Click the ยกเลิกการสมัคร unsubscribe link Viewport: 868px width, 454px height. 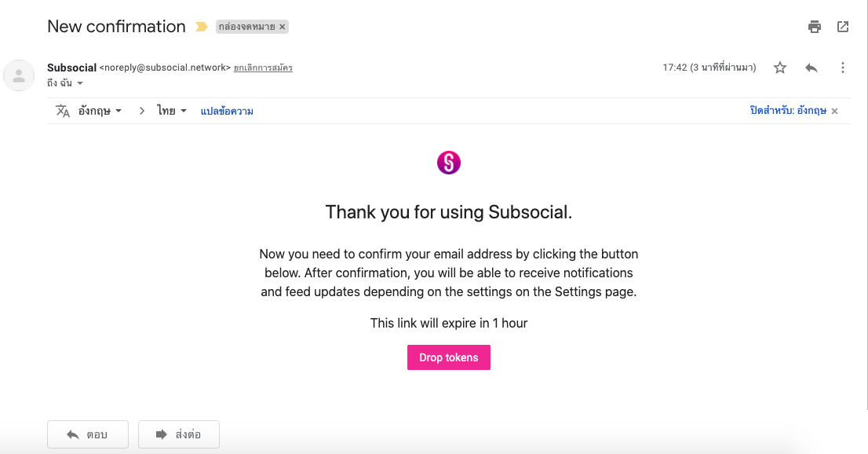pyautogui.click(x=263, y=68)
